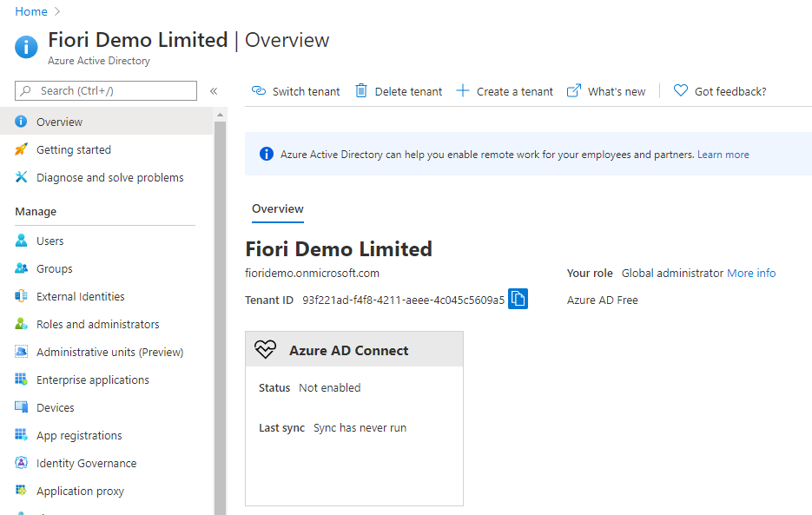Click the Groups people icon

tap(21, 268)
